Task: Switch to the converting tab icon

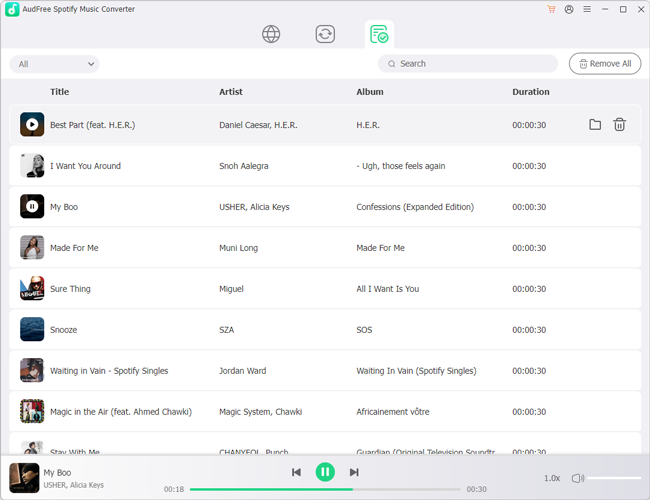Action: pyautogui.click(x=325, y=34)
